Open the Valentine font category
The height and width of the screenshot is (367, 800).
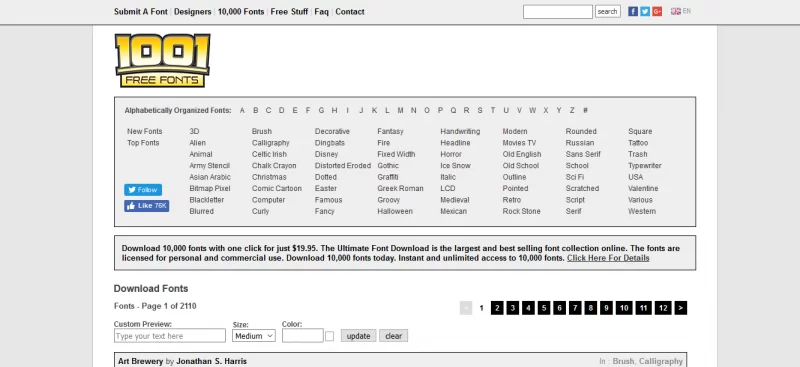click(643, 188)
